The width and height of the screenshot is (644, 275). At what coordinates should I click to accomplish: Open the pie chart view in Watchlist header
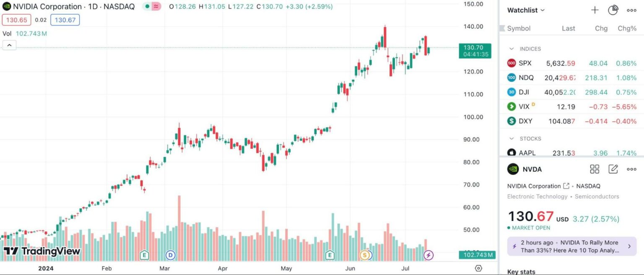(x=613, y=9)
